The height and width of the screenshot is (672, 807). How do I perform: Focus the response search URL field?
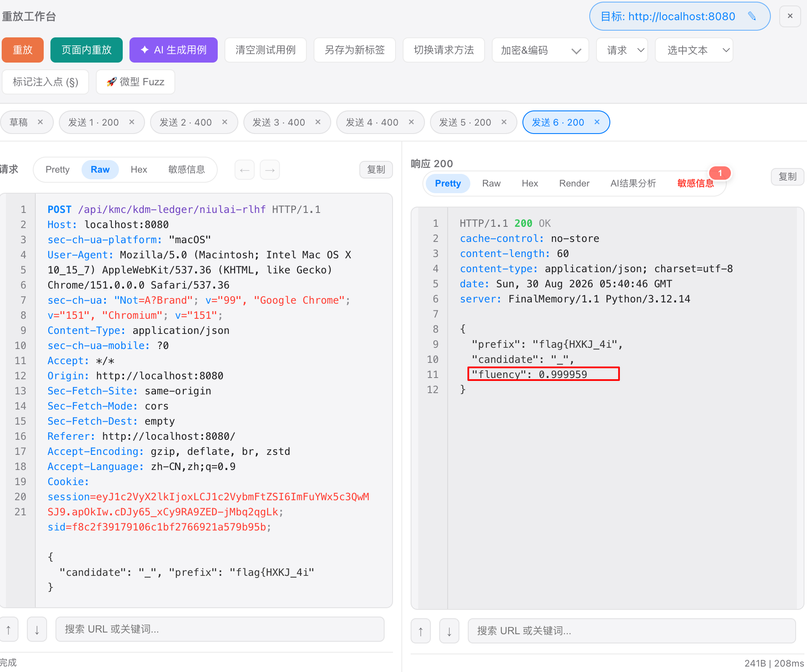[x=632, y=631]
